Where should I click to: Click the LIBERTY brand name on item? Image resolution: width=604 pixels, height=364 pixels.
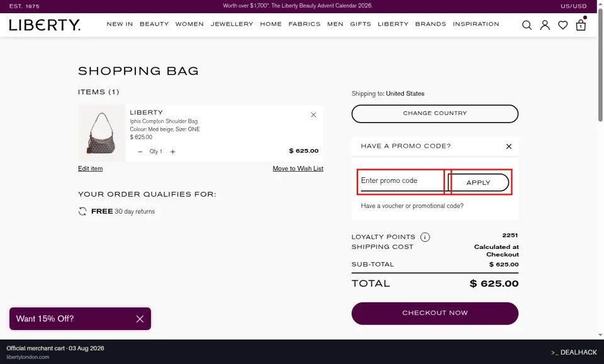[147, 113]
